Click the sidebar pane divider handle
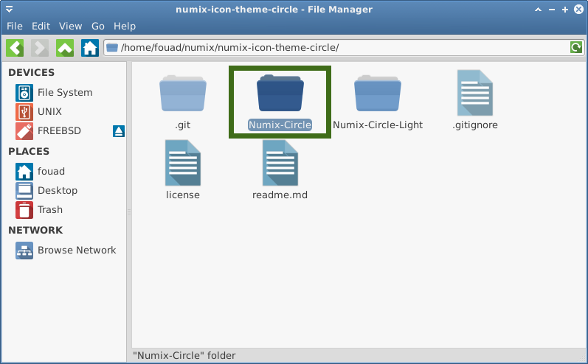 pos(129,212)
